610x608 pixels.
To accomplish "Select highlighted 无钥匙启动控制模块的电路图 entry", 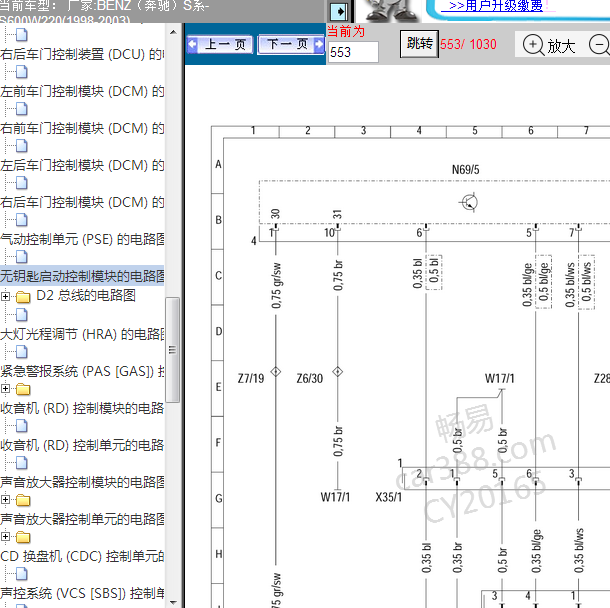I will point(82,276).
